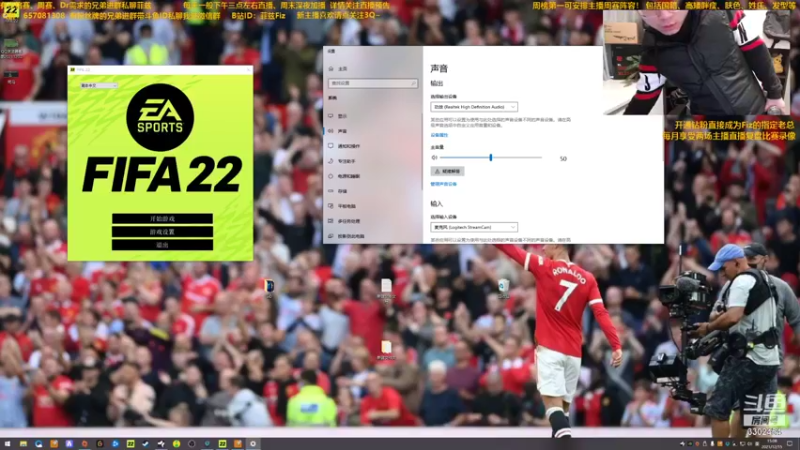Open the 设备属性 link under output device

[439, 135]
